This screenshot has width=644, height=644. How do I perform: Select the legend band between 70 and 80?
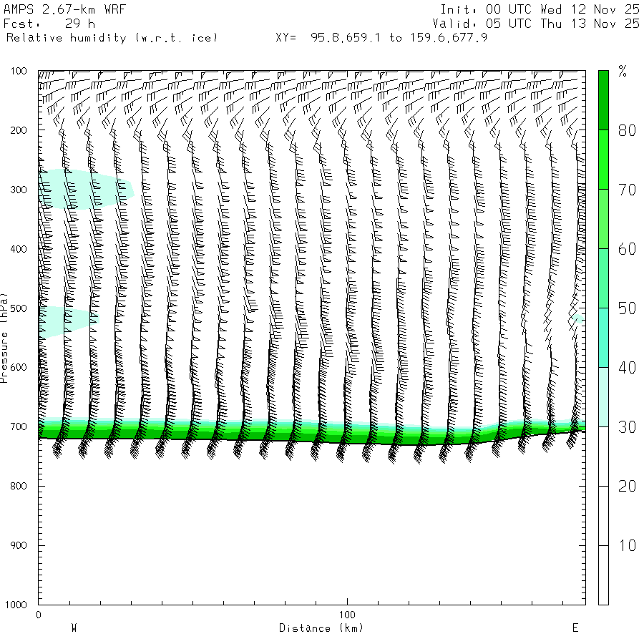pos(603,160)
